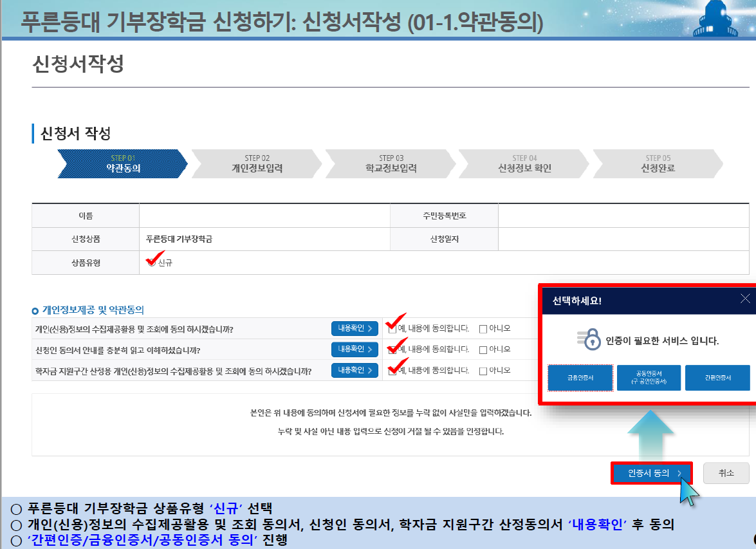Choose 공동인증서 (구 공인인증서) authentication
The height and width of the screenshot is (549, 756).
pyautogui.click(x=649, y=378)
